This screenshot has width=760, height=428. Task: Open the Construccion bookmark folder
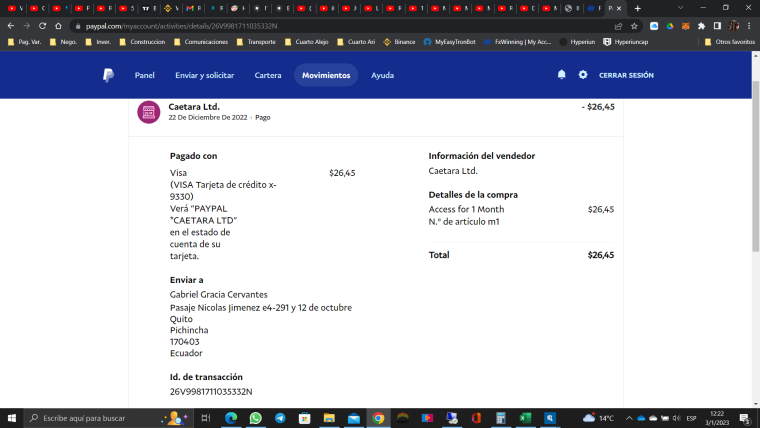tap(142, 42)
